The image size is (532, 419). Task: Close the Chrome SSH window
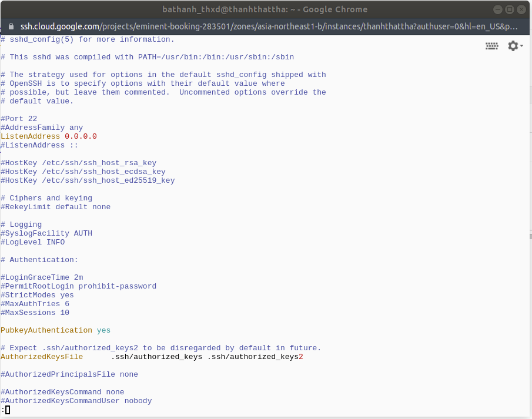coord(521,9)
